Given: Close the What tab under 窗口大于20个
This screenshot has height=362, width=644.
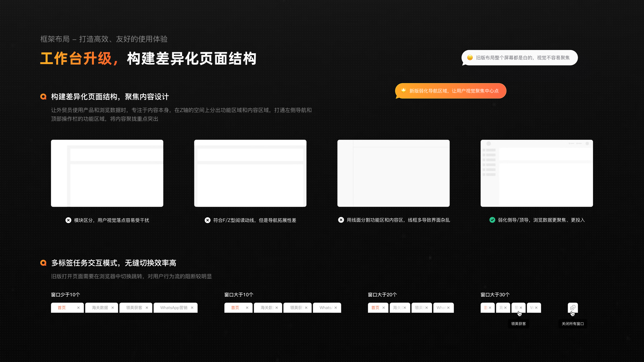Looking at the screenshot, I should pyautogui.click(x=449, y=308).
